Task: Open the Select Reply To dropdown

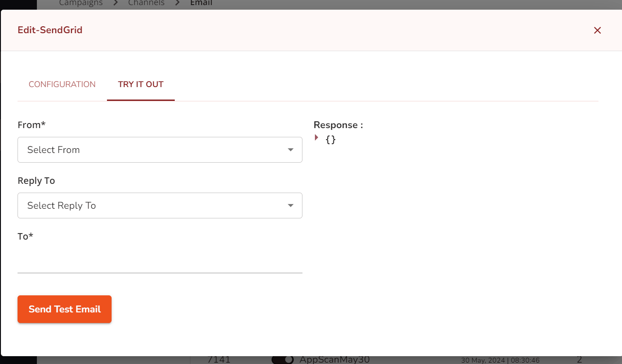Action: tap(160, 205)
